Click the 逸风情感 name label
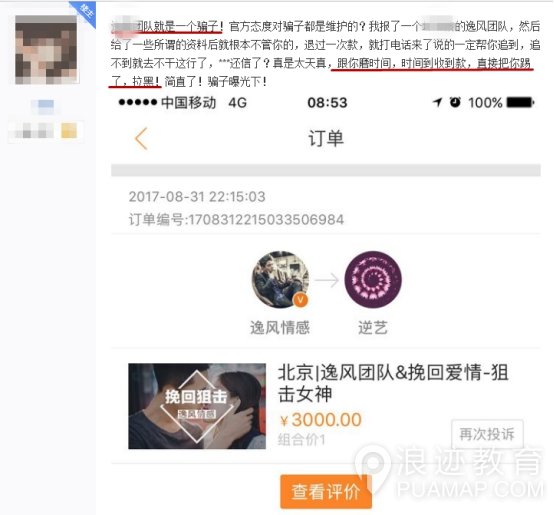The height and width of the screenshot is (515, 554). (x=280, y=328)
